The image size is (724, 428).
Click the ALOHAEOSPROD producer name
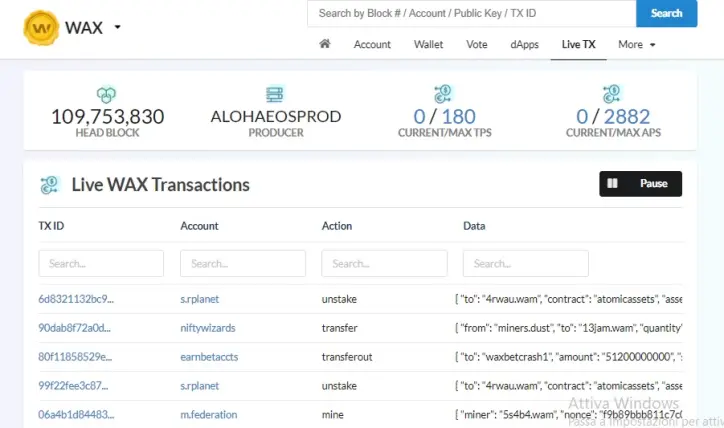coord(276,116)
